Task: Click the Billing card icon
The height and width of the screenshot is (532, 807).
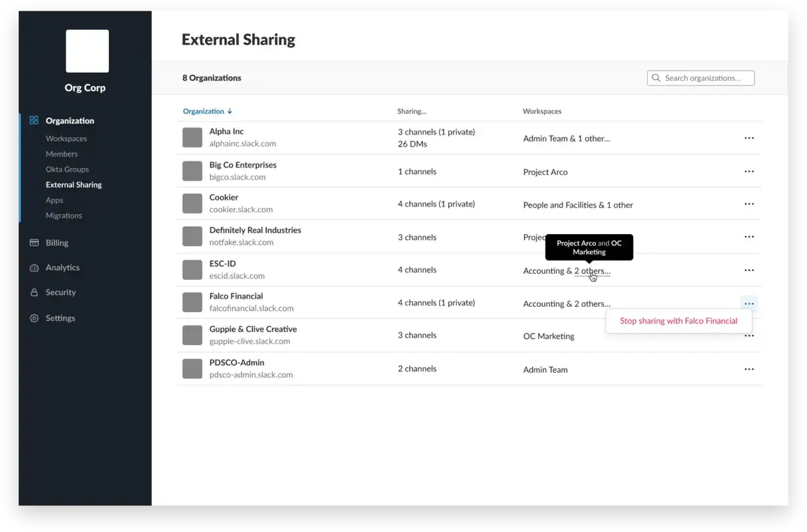Action: [x=34, y=243]
